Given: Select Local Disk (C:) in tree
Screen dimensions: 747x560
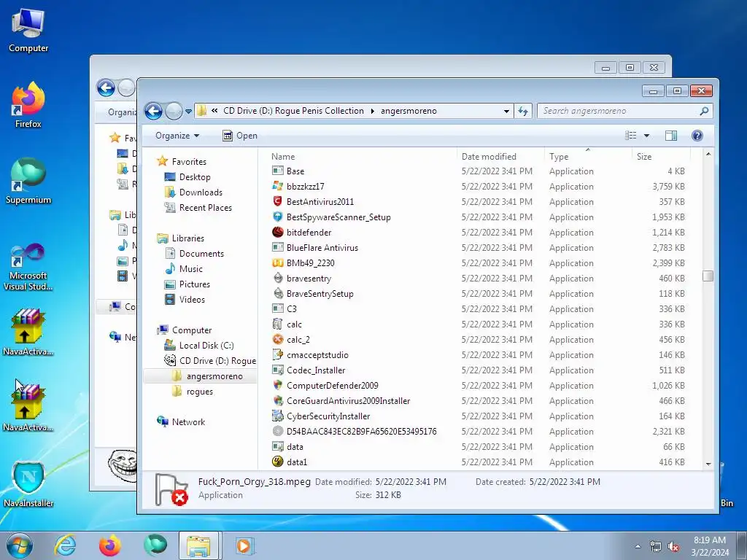Looking at the screenshot, I should pos(206,345).
